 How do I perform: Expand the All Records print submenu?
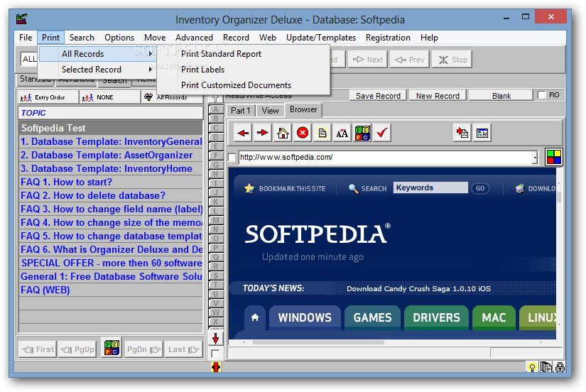(x=97, y=54)
